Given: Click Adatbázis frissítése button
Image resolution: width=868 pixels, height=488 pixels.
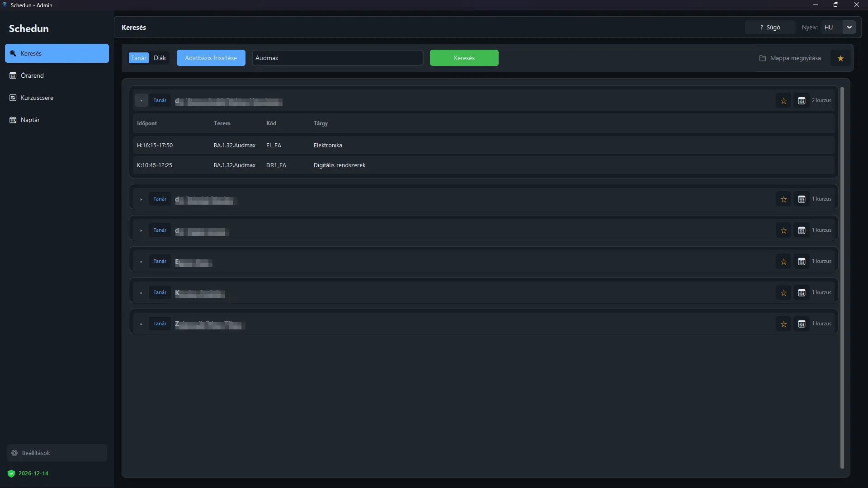Looking at the screenshot, I should click(211, 58).
